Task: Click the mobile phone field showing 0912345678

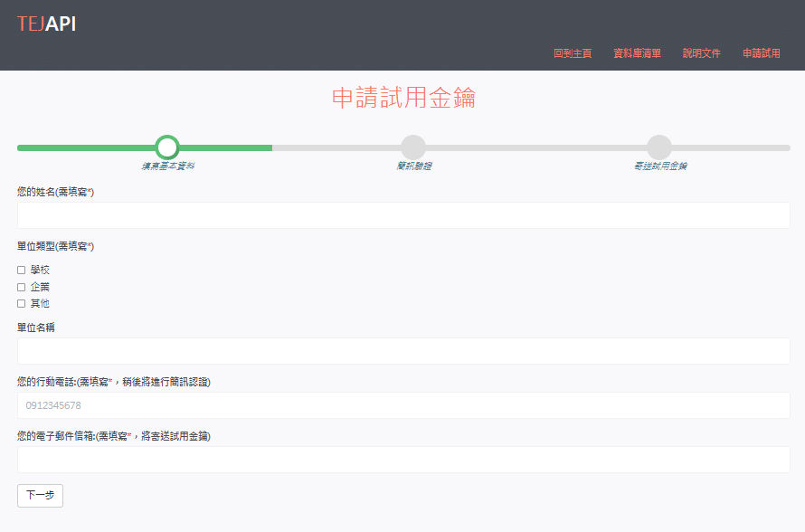Action: tap(403, 405)
